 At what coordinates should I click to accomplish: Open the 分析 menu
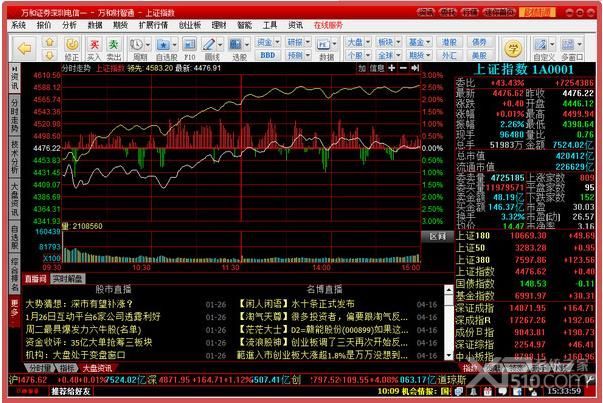[69, 25]
